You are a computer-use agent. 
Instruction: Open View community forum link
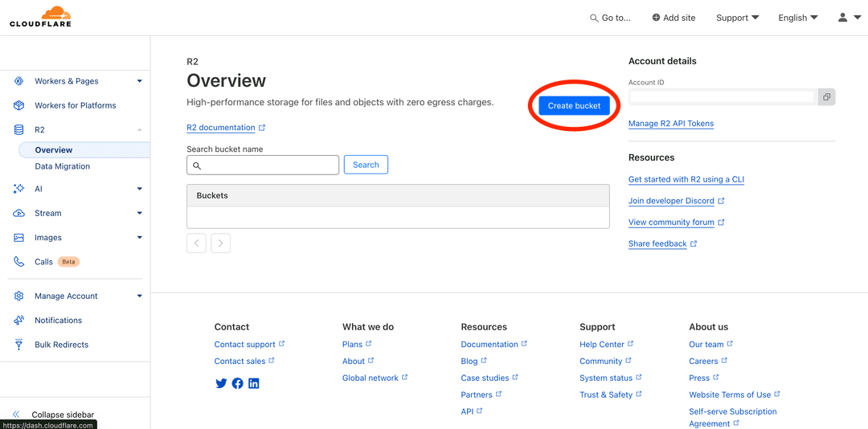671,223
